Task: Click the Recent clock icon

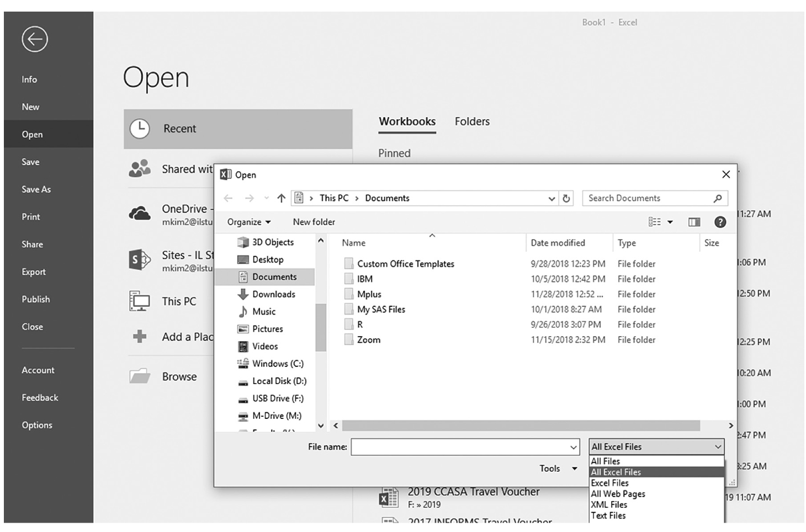Action: coord(140,129)
